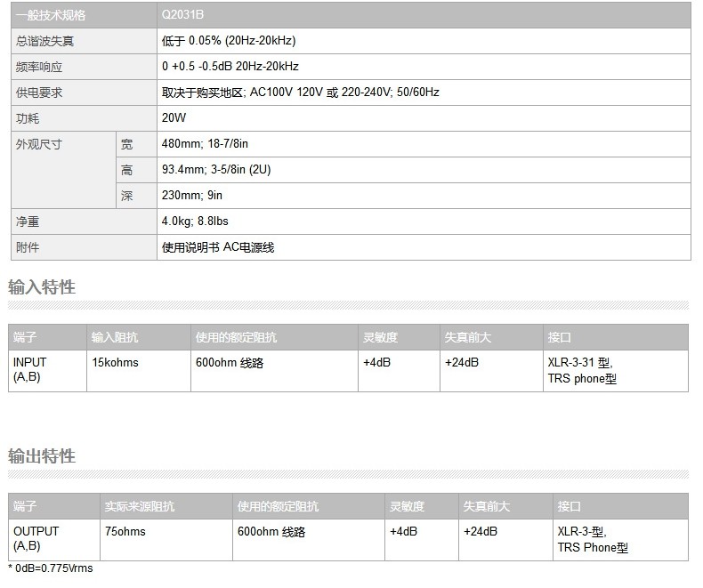Image resolution: width=703 pixels, height=588 pixels.
Task: Click the 'OUTPUT (A,B)' terminal cell
Action: coord(54,540)
